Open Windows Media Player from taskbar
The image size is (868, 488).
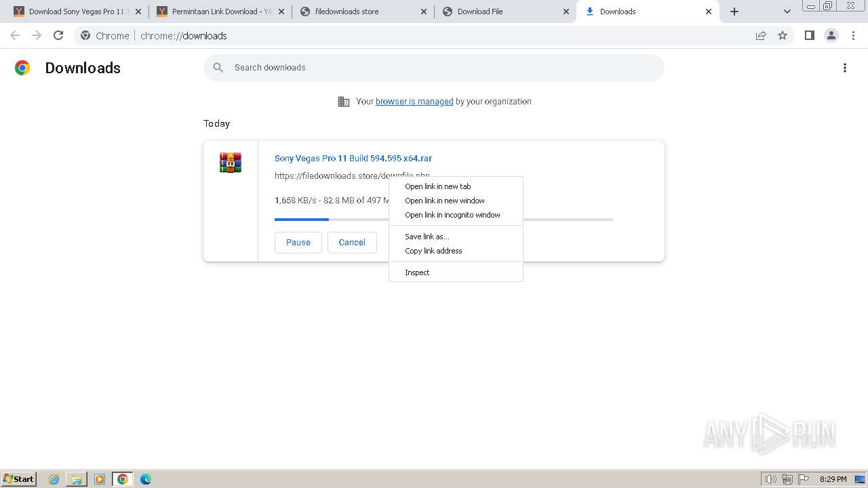[x=100, y=479]
